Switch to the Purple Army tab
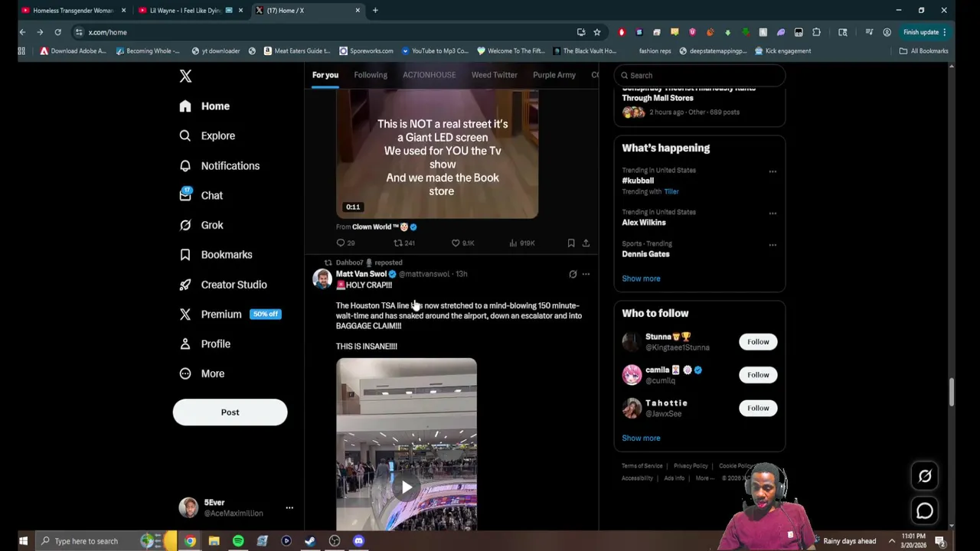 click(x=554, y=75)
